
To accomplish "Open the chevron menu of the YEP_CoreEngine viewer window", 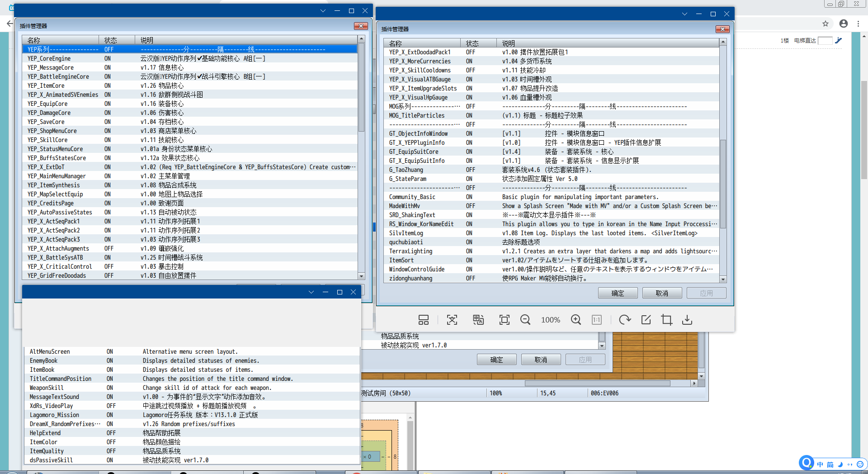I will click(x=323, y=11).
